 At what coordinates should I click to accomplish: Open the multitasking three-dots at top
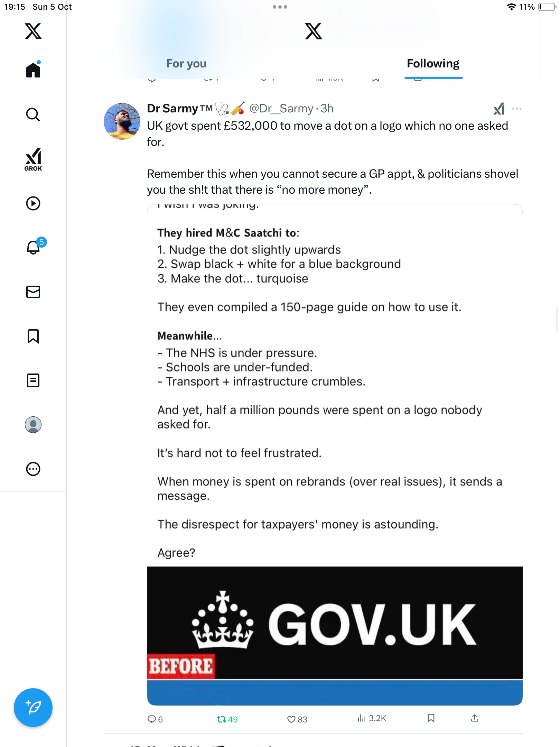tap(280, 7)
